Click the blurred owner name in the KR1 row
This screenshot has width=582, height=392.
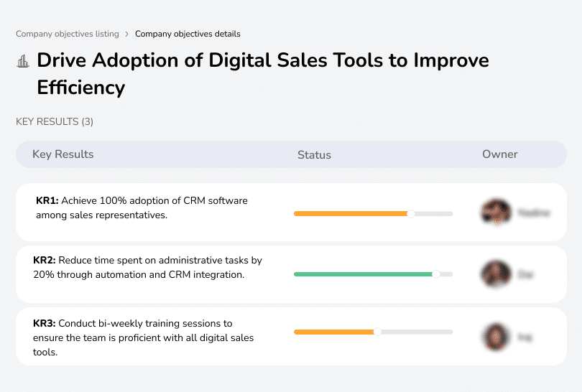[534, 213]
